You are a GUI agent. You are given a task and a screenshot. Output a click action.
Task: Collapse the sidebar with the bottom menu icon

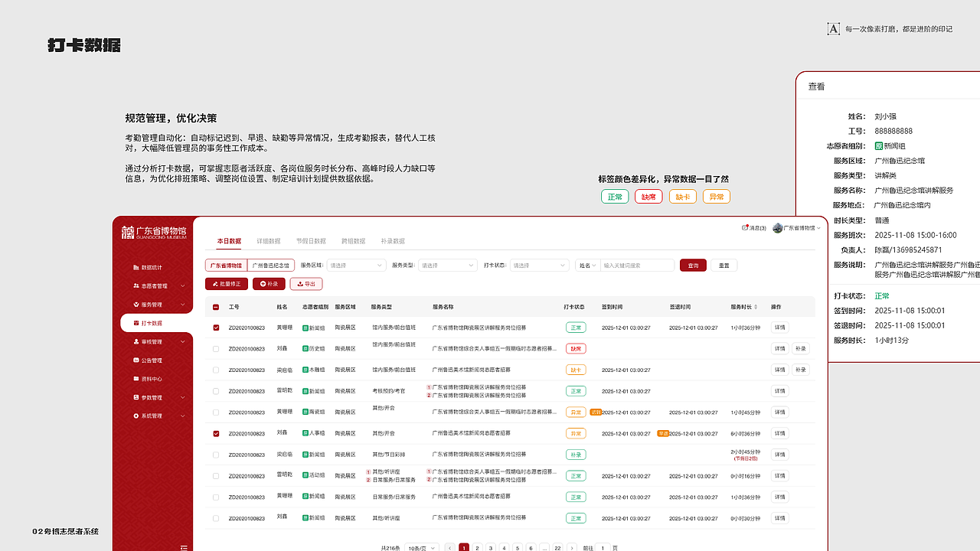[184, 546]
